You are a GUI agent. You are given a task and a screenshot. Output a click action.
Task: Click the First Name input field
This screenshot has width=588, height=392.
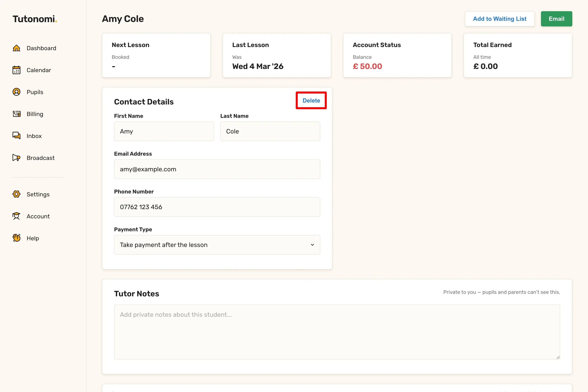click(164, 131)
